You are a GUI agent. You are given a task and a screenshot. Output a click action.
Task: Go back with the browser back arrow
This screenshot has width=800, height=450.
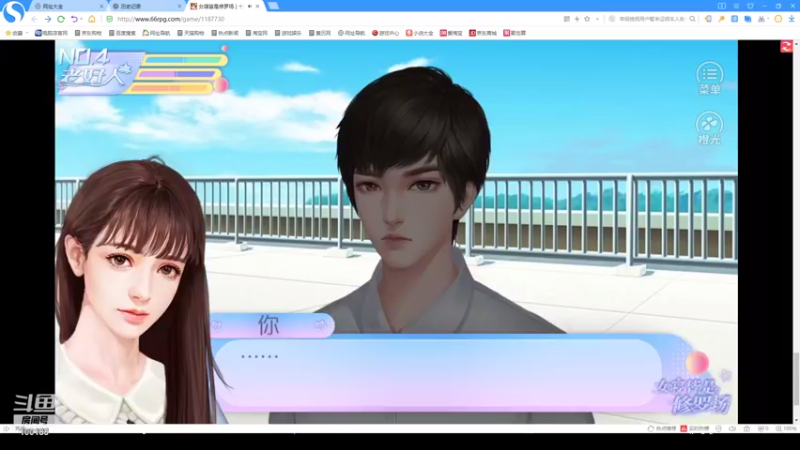click(34, 19)
